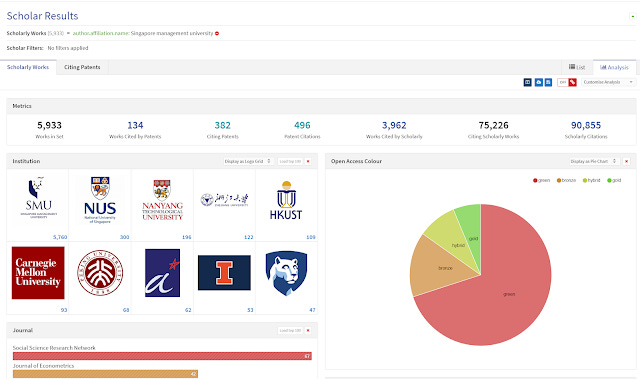The image size is (640, 379).
Task: Click the small green icon beside Scholar Results
Action: (x=633, y=16)
